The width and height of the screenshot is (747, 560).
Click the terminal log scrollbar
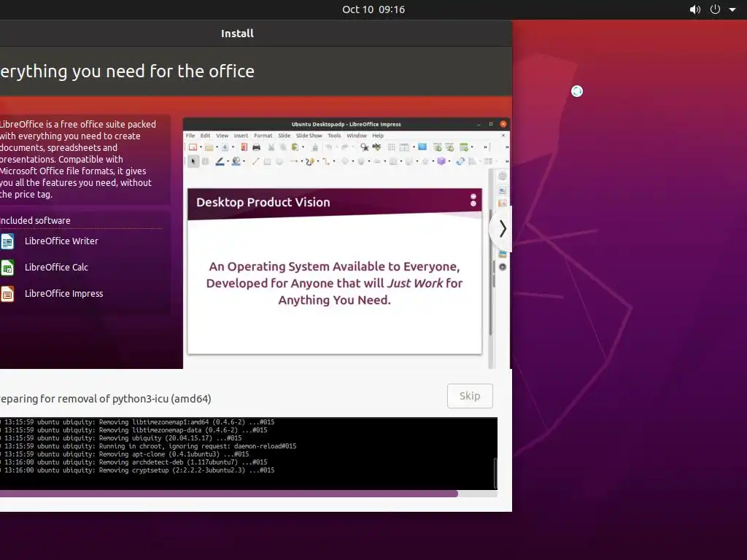pyautogui.click(x=495, y=472)
